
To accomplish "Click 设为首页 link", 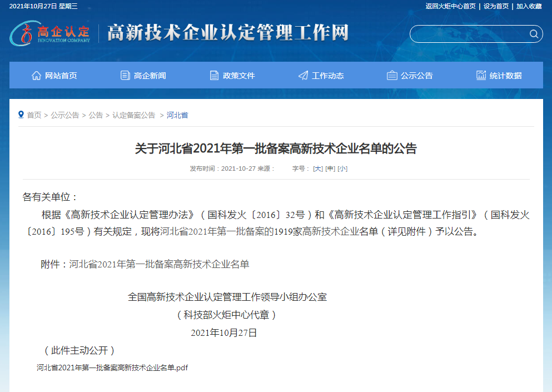I will (x=496, y=6).
